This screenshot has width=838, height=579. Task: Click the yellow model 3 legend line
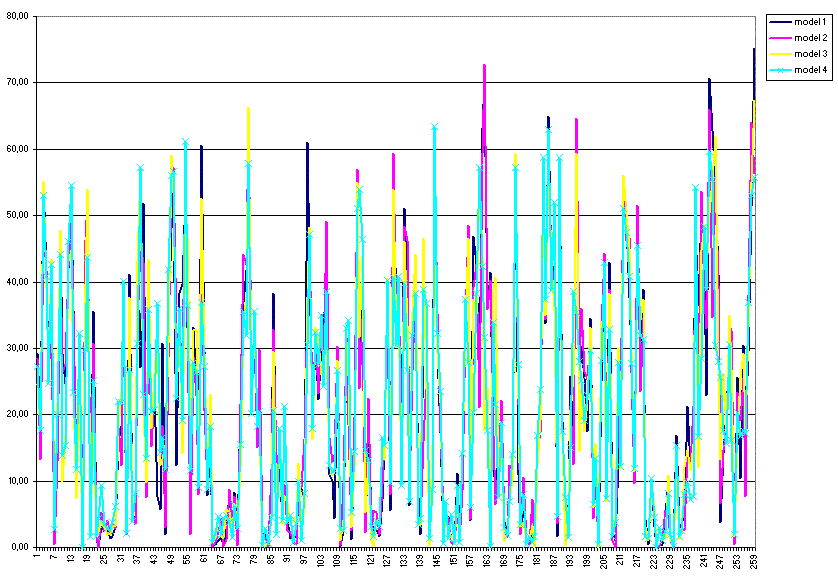(781, 53)
